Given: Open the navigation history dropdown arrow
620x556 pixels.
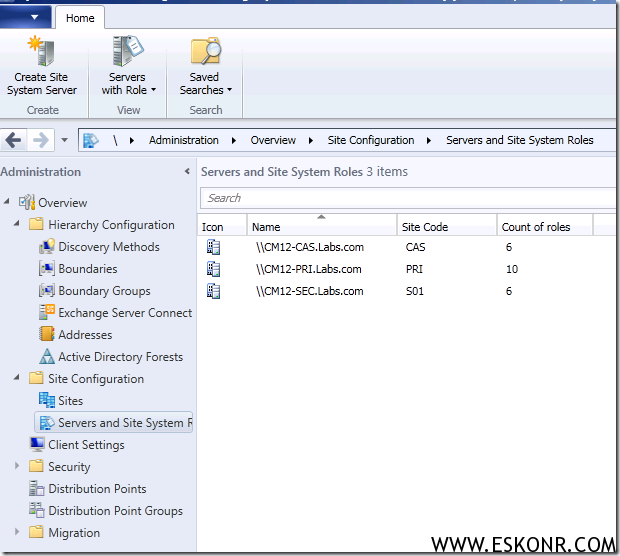Looking at the screenshot, I should click(x=64, y=140).
